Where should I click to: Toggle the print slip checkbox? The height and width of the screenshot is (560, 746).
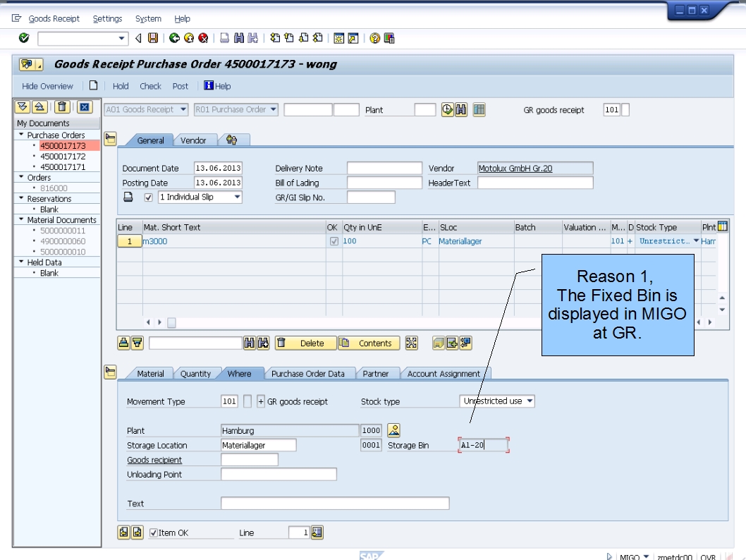pyautogui.click(x=149, y=197)
